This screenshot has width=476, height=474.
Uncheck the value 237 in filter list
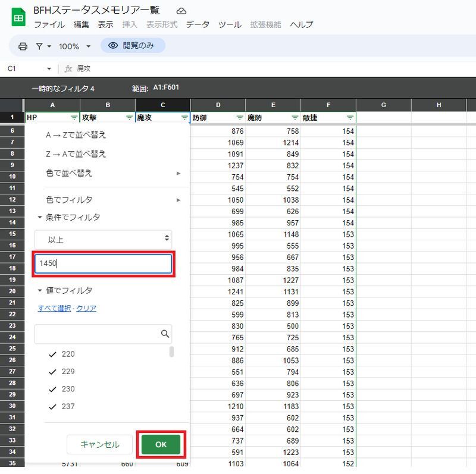pyautogui.click(x=52, y=407)
